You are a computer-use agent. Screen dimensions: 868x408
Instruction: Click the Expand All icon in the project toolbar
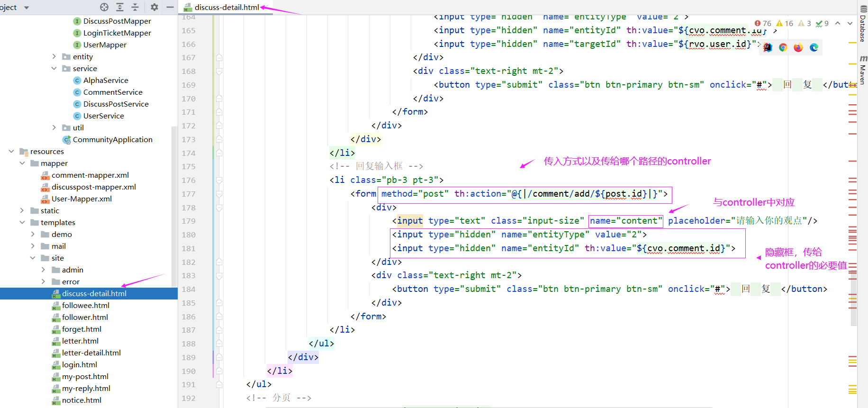point(120,7)
